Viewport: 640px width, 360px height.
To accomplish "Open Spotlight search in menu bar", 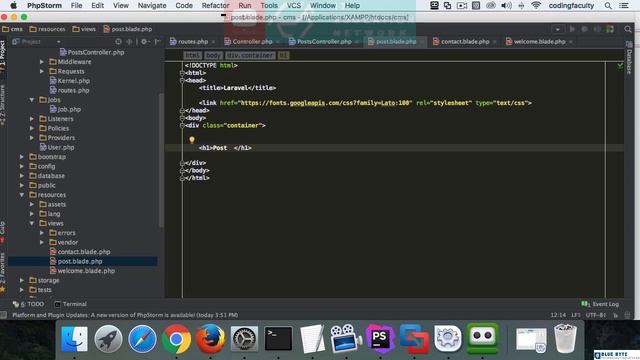I will coord(608,5).
